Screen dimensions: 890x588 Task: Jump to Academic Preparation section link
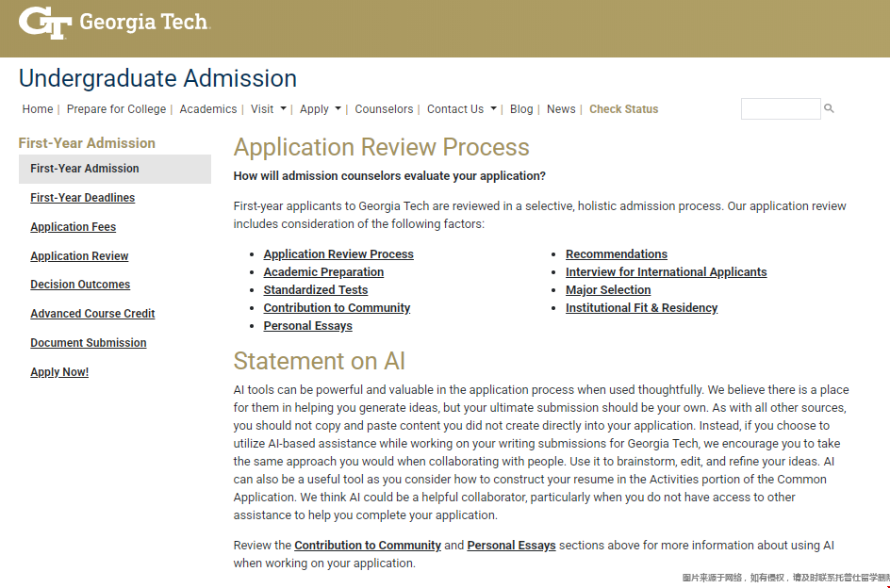click(323, 272)
